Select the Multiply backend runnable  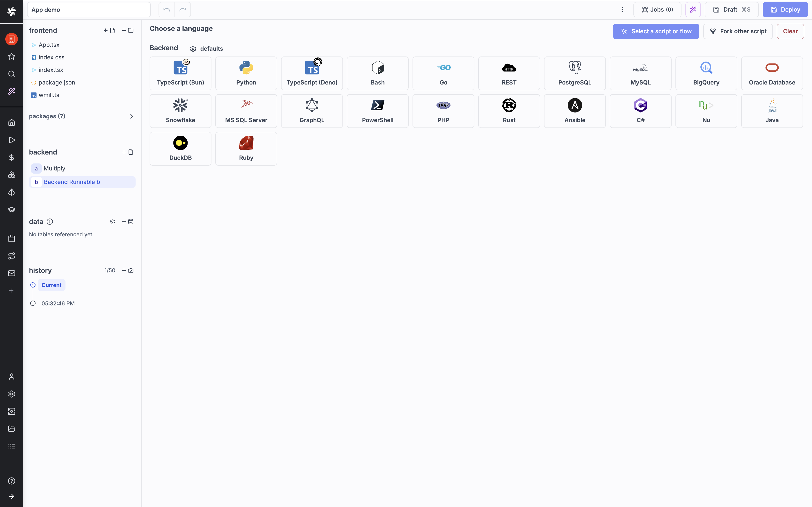click(54, 168)
